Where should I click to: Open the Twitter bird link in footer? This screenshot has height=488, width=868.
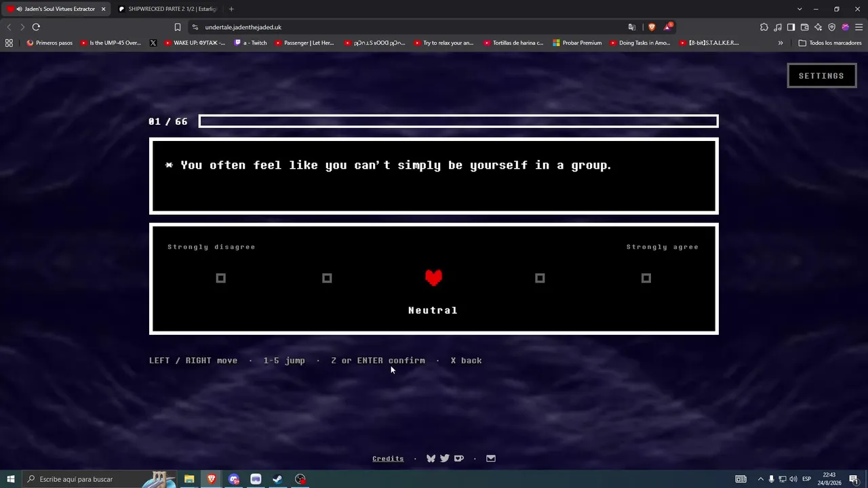[444, 458]
